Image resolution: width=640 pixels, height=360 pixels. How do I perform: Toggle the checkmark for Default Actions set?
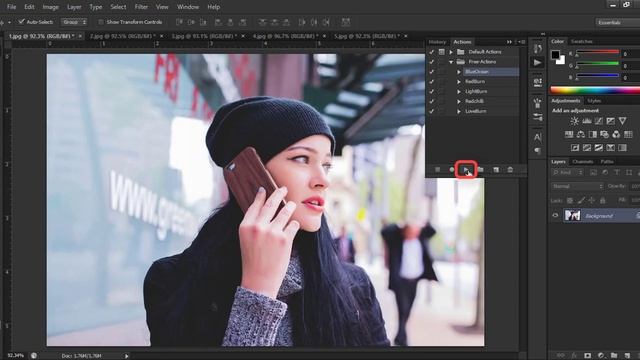(x=431, y=52)
